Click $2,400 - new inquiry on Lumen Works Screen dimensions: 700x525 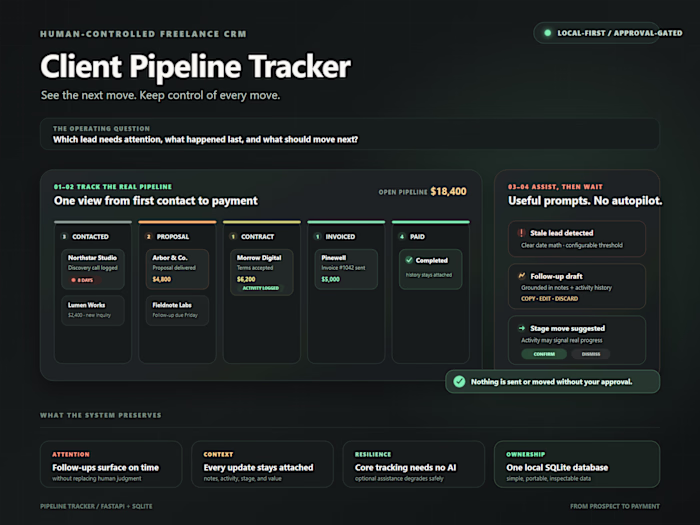click(x=89, y=315)
